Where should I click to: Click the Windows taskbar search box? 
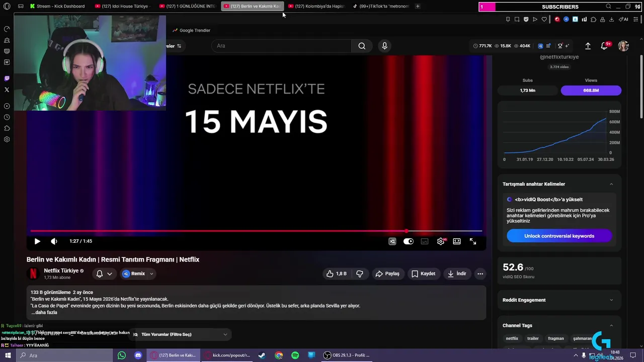pos(64,355)
